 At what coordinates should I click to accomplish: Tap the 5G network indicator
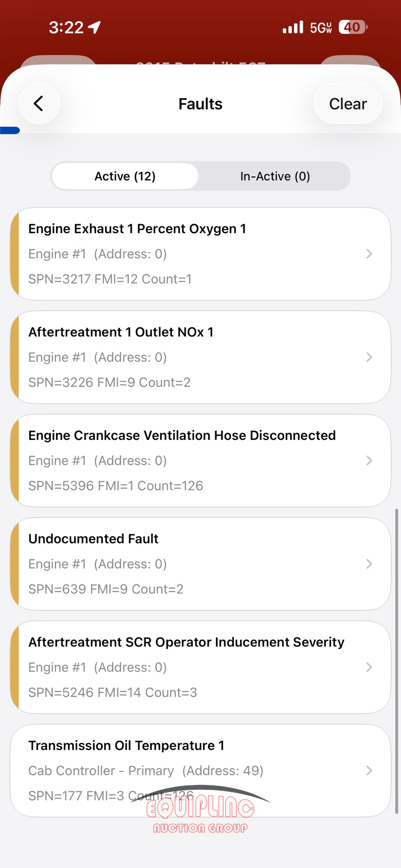point(321,28)
